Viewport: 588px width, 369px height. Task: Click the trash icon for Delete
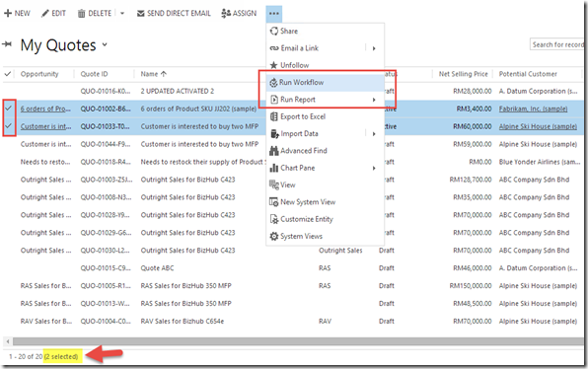81,14
